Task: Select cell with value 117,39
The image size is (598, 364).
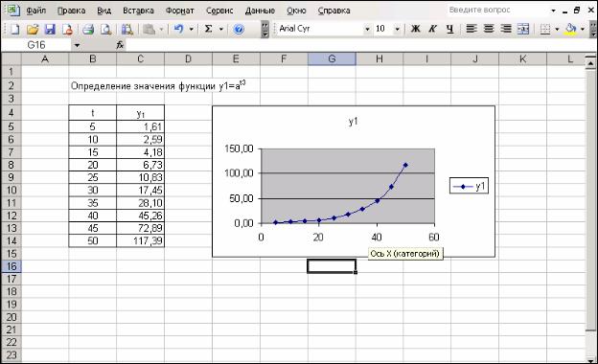Action: coord(140,240)
